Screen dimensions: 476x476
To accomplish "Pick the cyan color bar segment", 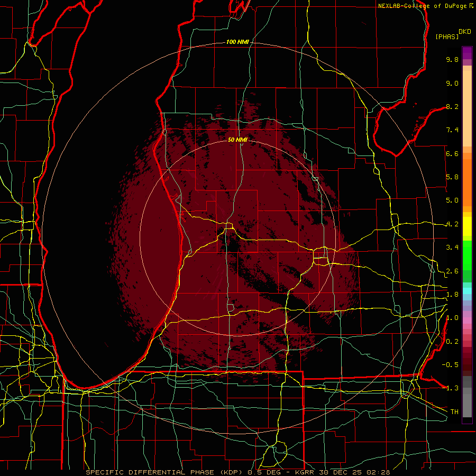I will (x=467, y=290).
